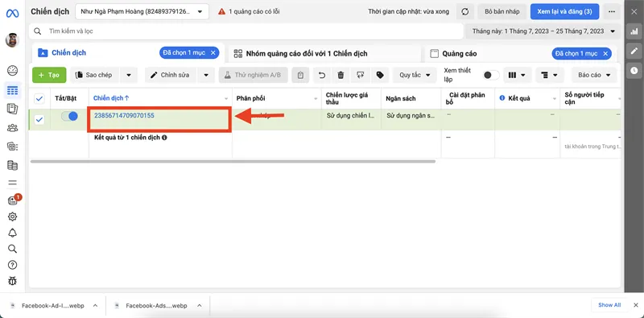The image size is (644, 318).
Task: Open Billing coins stack icon in sidebar
Action: [12, 166]
